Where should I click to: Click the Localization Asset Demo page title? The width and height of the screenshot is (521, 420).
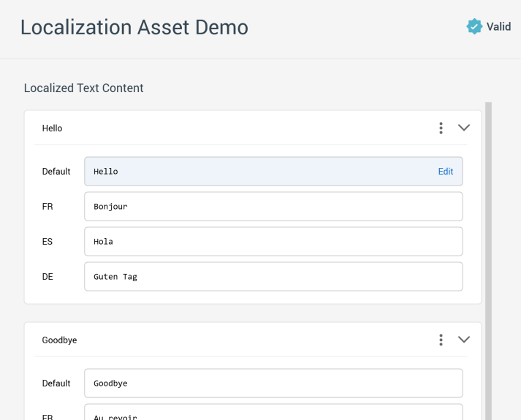point(134,27)
